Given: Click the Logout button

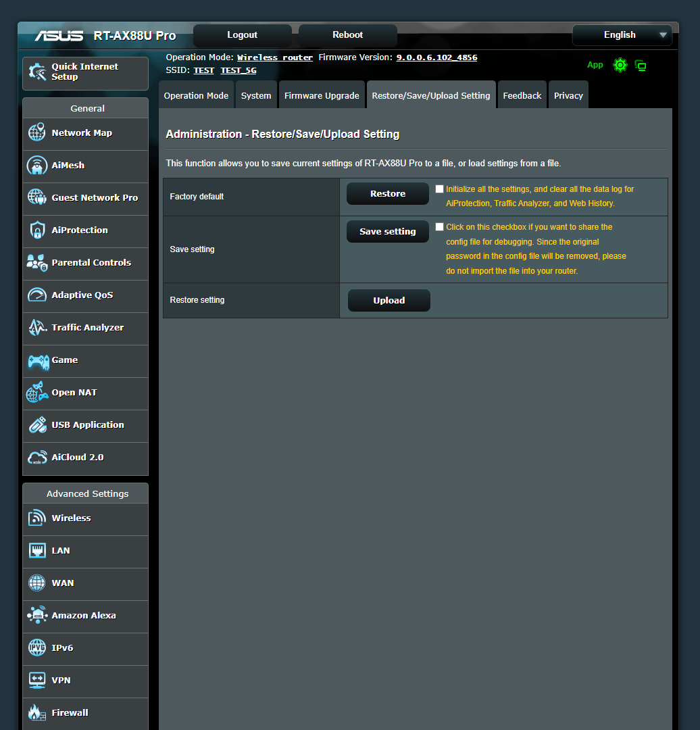Looking at the screenshot, I should [x=243, y=35].
